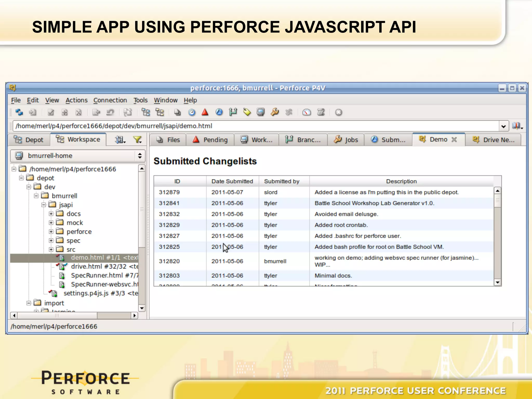Sort by the Submitted by column header
Screen dimensions: 532x399
click(x=284, y=181)
